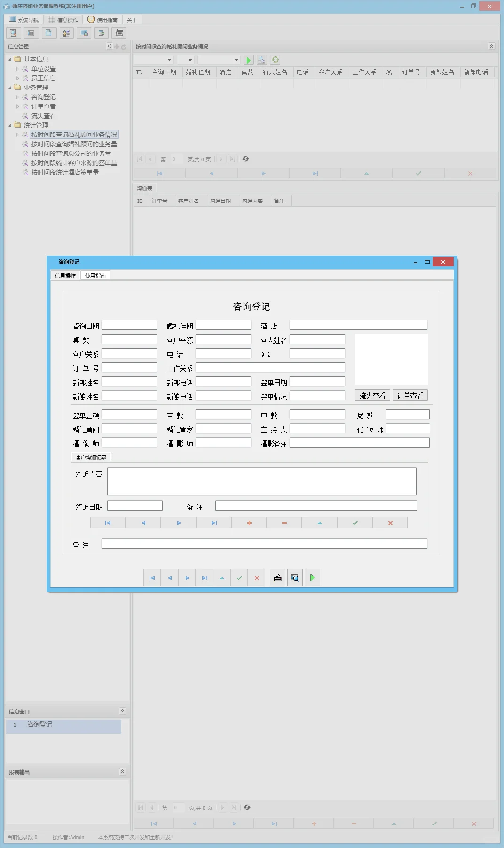Collapse the 信息窗口 panel
Screen dimensions: 504x848
click(x=122, y=711)
